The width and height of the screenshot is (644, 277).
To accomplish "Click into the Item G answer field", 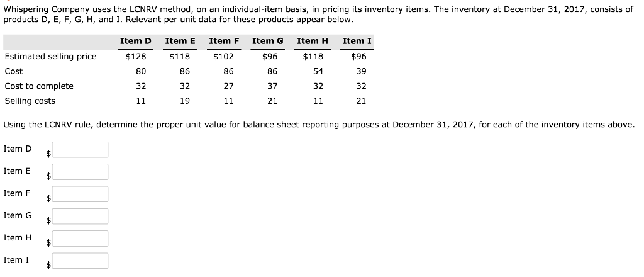I will pos(80,217).
